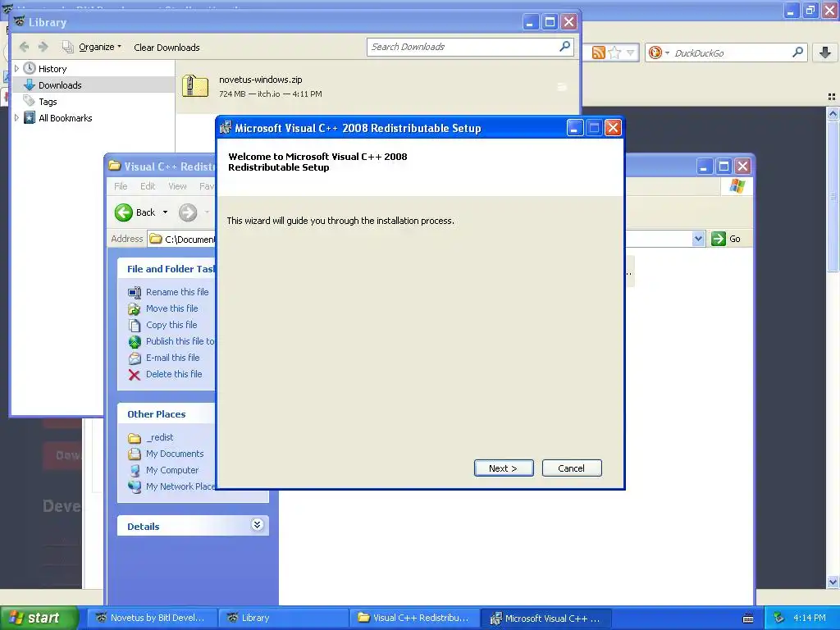
Task: Click the red X Delete this file icon
Action: [x=135, y=374]
